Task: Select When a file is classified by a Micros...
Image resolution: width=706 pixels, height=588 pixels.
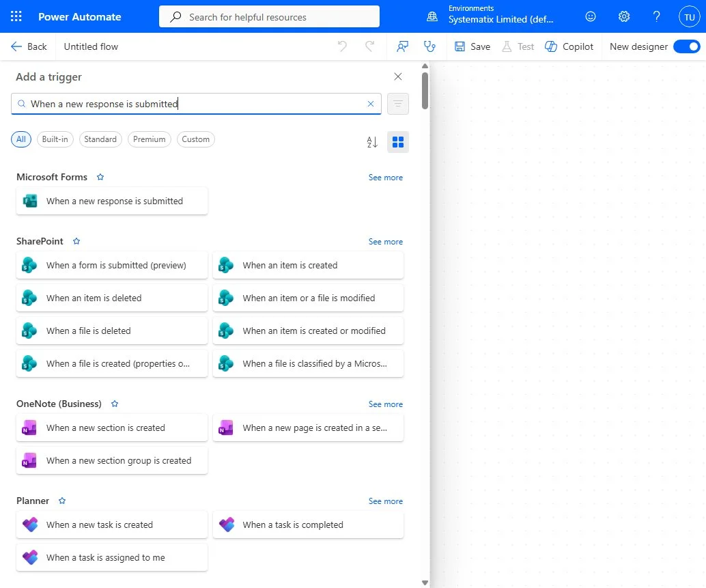Action: 308,364
